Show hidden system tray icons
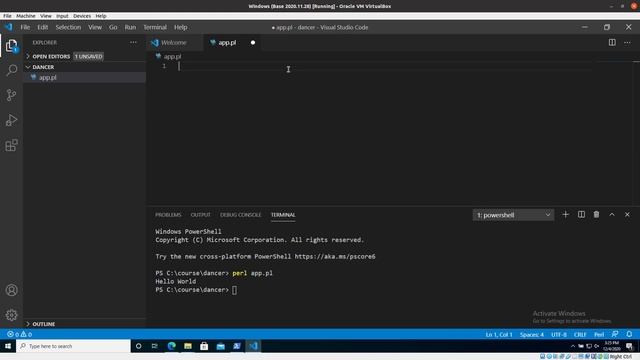 pos(573,346)
